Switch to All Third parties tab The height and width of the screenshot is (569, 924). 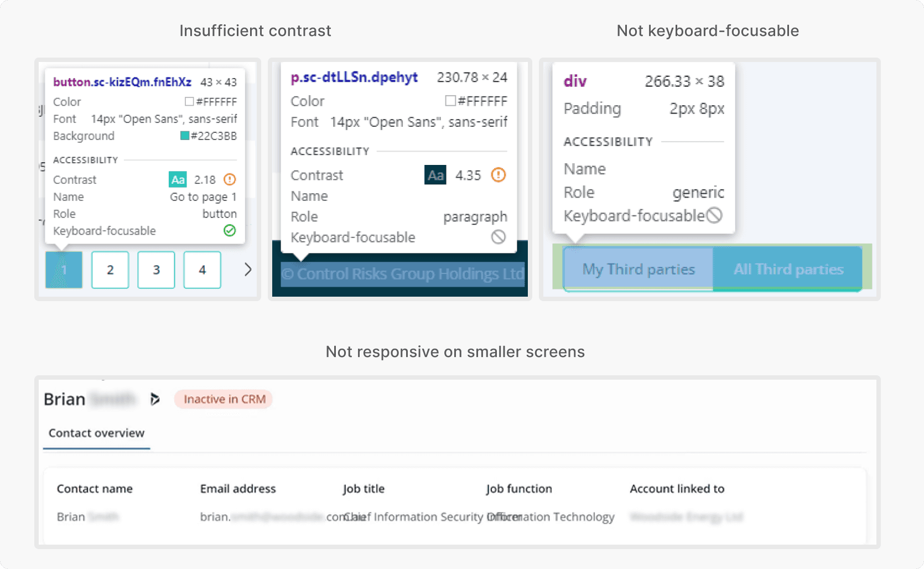[x=788, y=269]
